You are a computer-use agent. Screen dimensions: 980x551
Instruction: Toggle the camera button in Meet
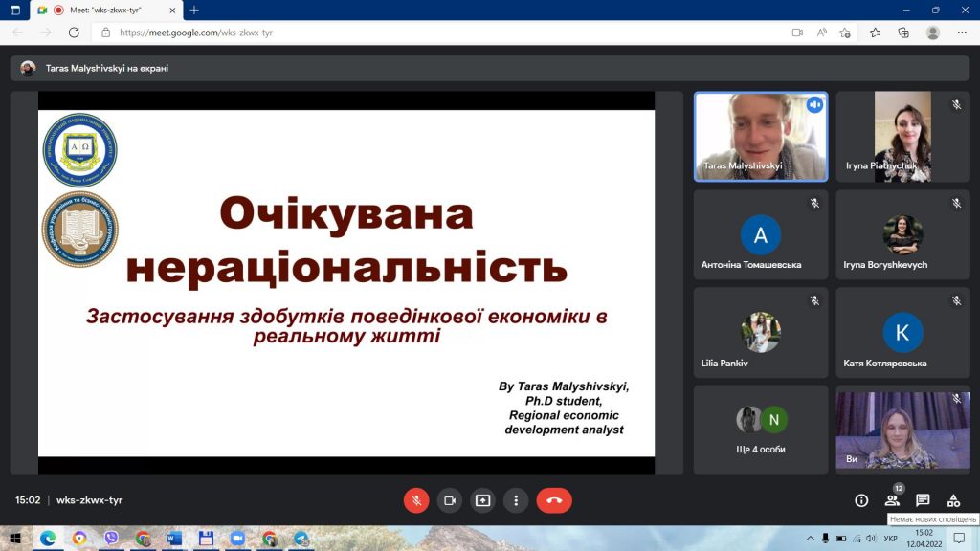click(x=450, y=500)
